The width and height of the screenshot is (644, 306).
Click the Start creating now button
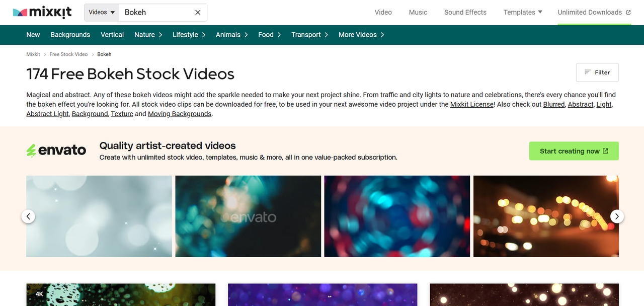[x=574, y=151]
